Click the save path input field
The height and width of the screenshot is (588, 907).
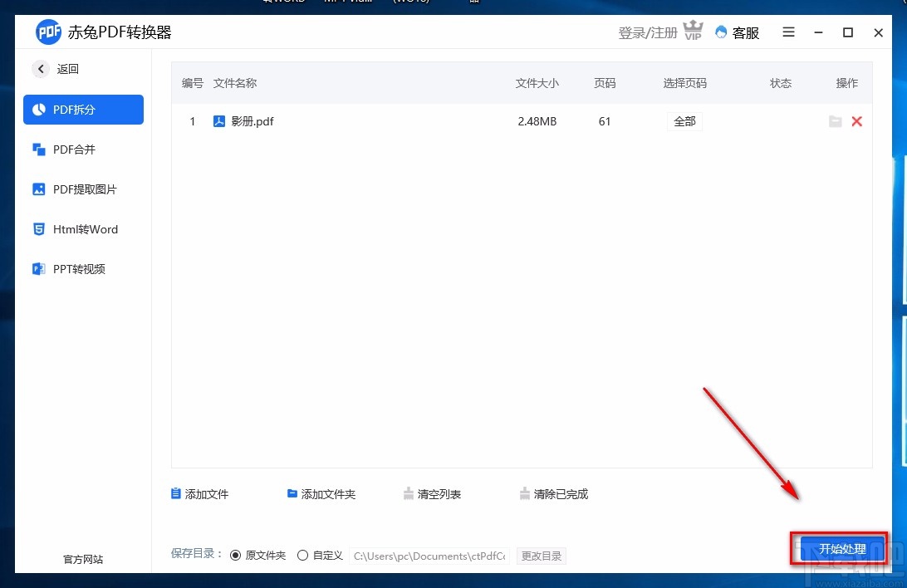click(429, 556)
